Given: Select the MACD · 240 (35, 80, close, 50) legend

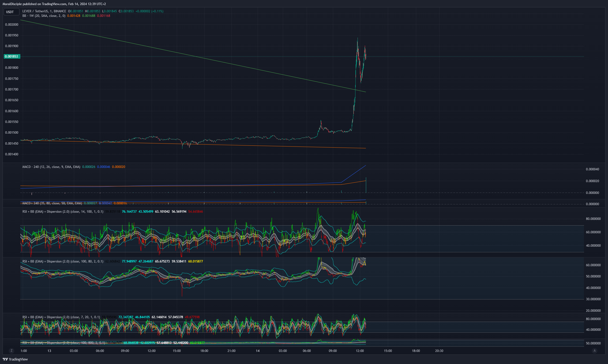Looking at the screenshot, I should click(x=52, y=203).
